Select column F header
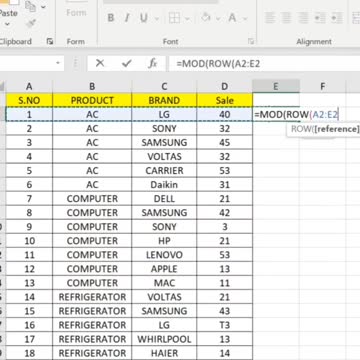Viewport: 360px width, 360px height. click(x=322, y=86)
